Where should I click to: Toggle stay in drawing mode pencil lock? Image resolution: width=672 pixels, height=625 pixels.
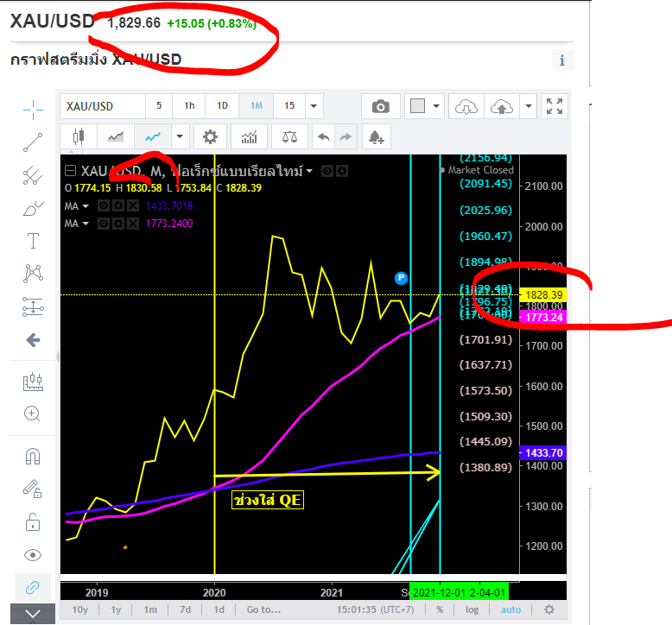click(x=32, y=489)
